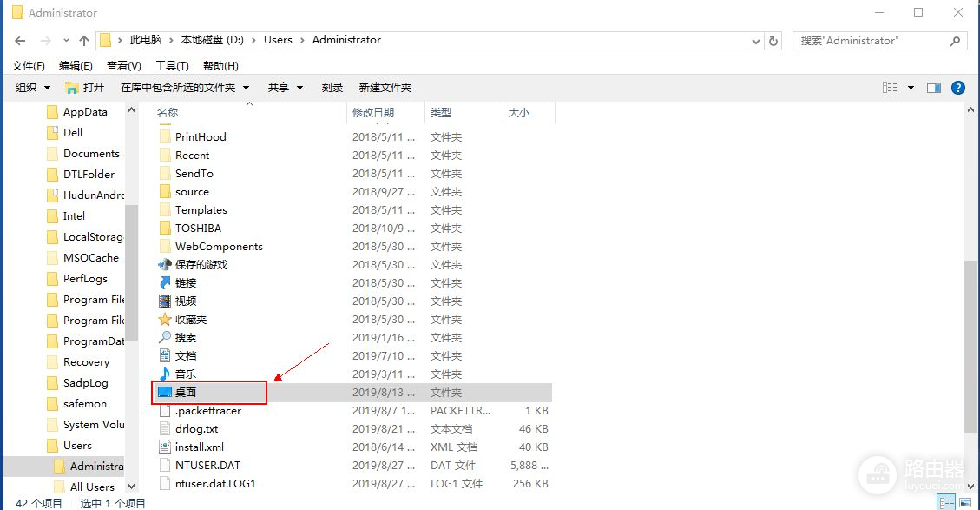Screen dimensions: 980x510
Task: Refresh the current folder view
Action: tap(774, 41)
